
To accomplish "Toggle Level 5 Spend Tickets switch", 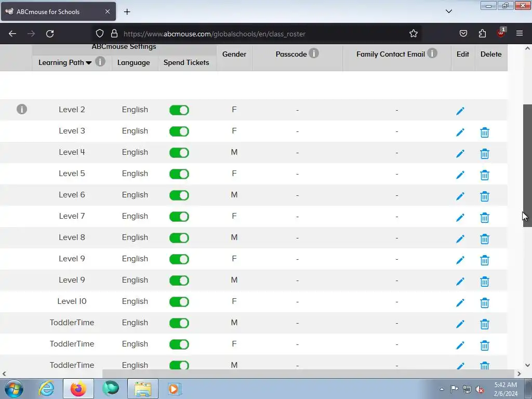I will tap(179, 174).
